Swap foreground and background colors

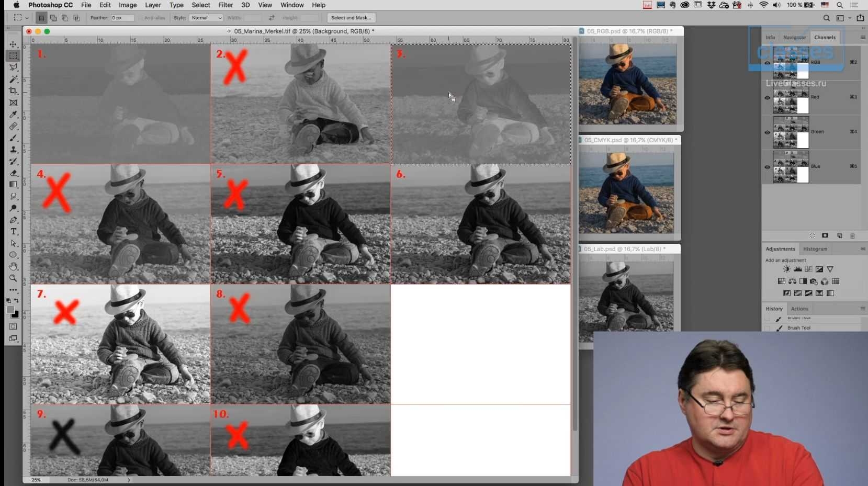(x=17, y=301)
